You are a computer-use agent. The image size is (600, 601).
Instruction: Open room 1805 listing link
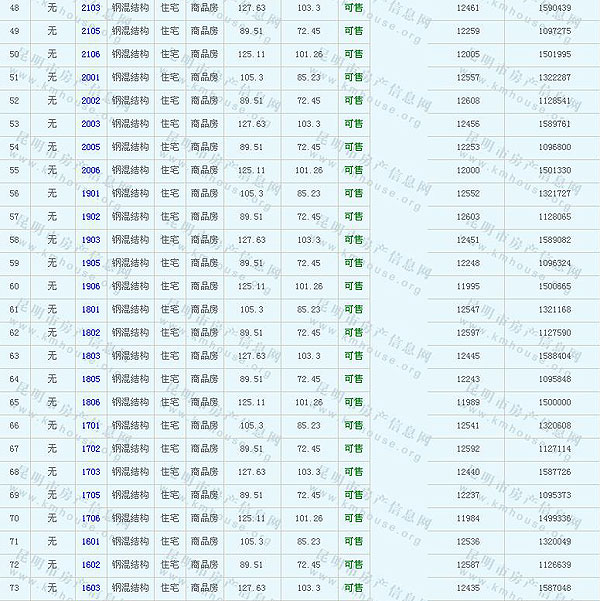tap(90, 379)
